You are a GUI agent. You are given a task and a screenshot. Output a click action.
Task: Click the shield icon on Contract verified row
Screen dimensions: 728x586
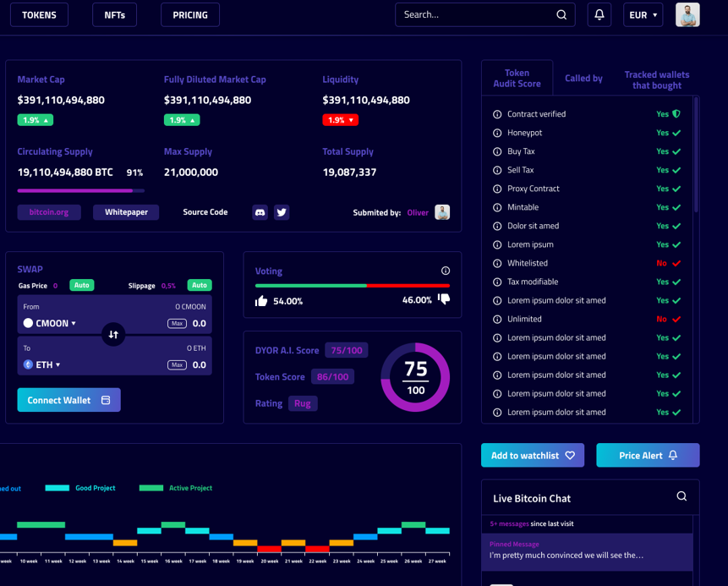(x=676, y=114)
